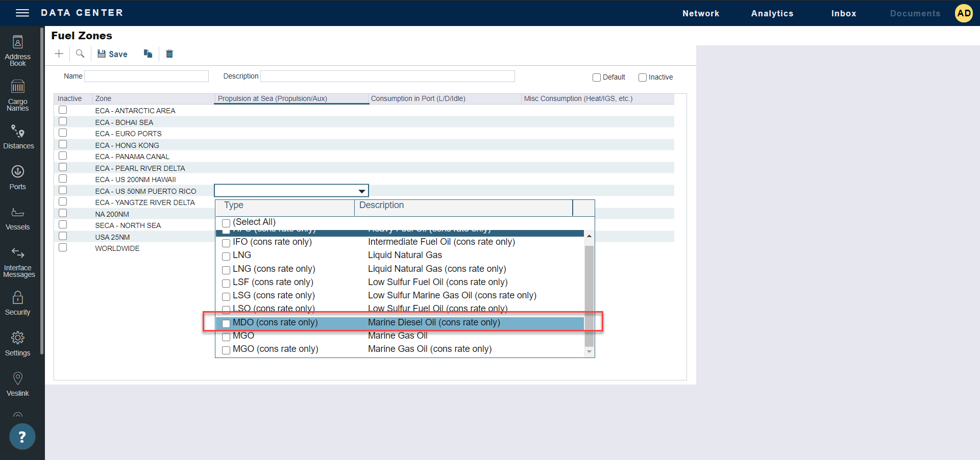980x460 pixels.
Task: Open Cargo Names from the sidebar
Action: (x=18, y=95)
